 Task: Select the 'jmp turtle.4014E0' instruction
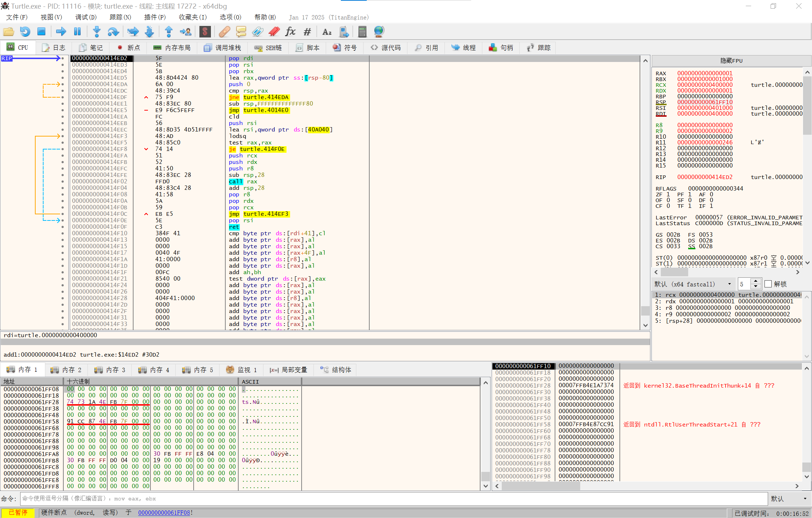(259, 110)
